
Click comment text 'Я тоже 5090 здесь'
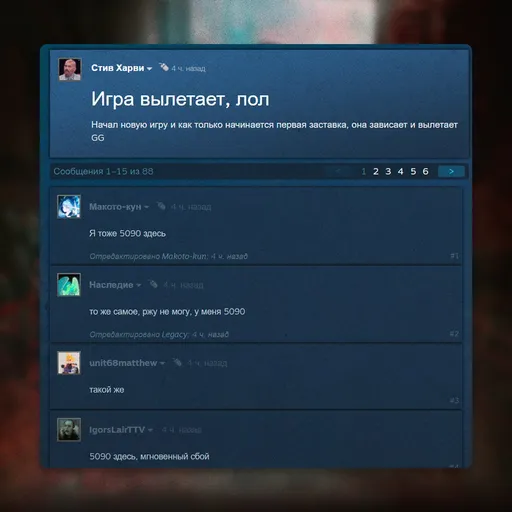tap(127, 233)
